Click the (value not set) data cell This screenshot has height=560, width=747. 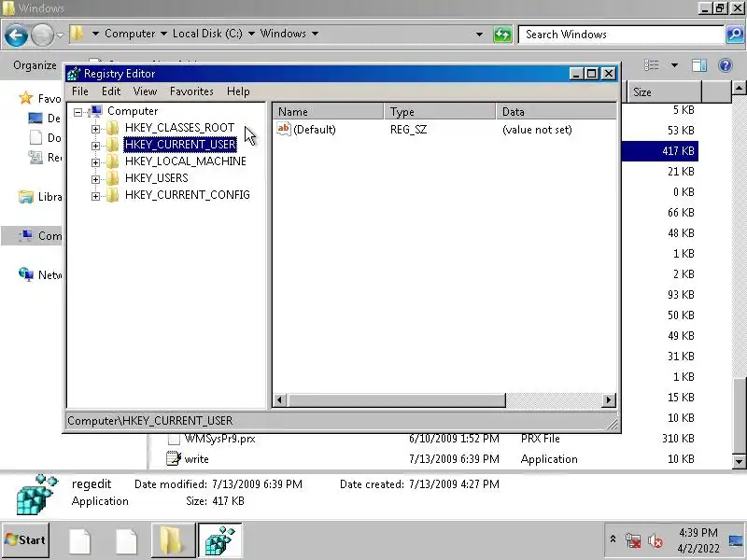pos(537,130)
